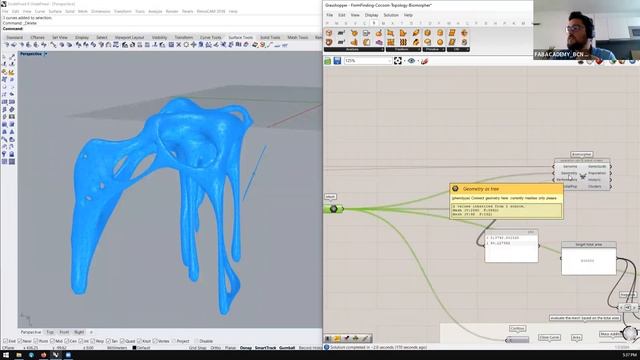
Task: Open the dropdown arrow beside preview eye
Action: [x=418, y=61]
